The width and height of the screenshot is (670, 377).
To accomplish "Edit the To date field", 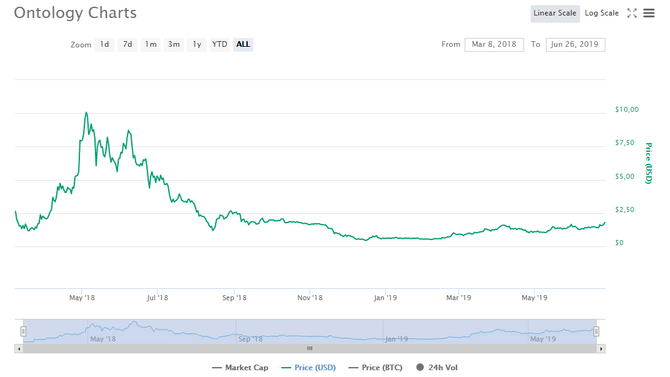I will click(x=575, y=44).
